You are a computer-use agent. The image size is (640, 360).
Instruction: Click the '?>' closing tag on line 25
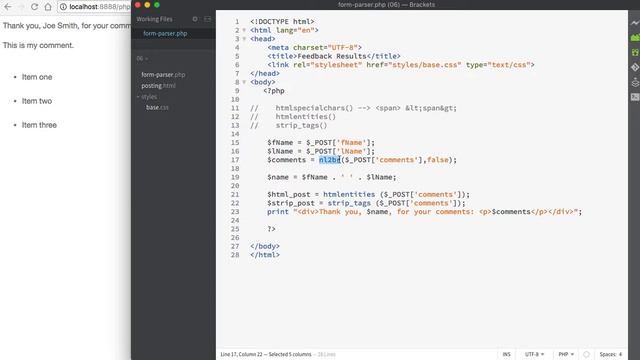point(271,229)
